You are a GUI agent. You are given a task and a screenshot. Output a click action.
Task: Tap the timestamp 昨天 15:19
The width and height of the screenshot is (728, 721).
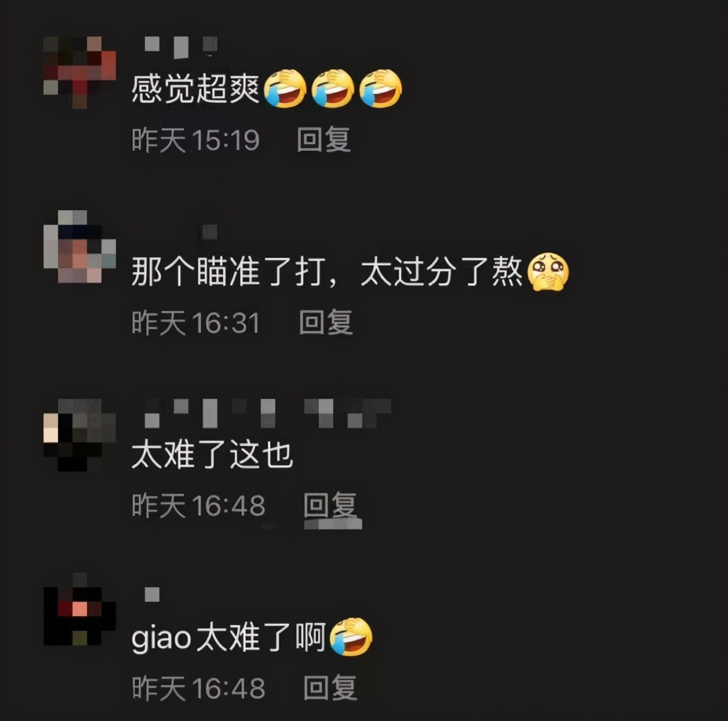click(x=195, y=139)
